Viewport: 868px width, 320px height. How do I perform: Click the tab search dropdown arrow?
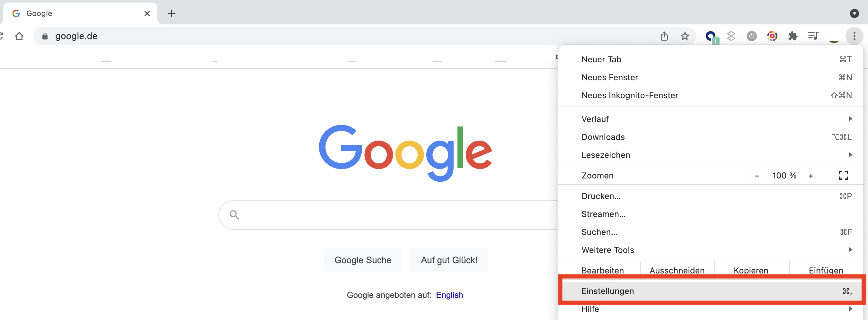click(x=854, y=13)
